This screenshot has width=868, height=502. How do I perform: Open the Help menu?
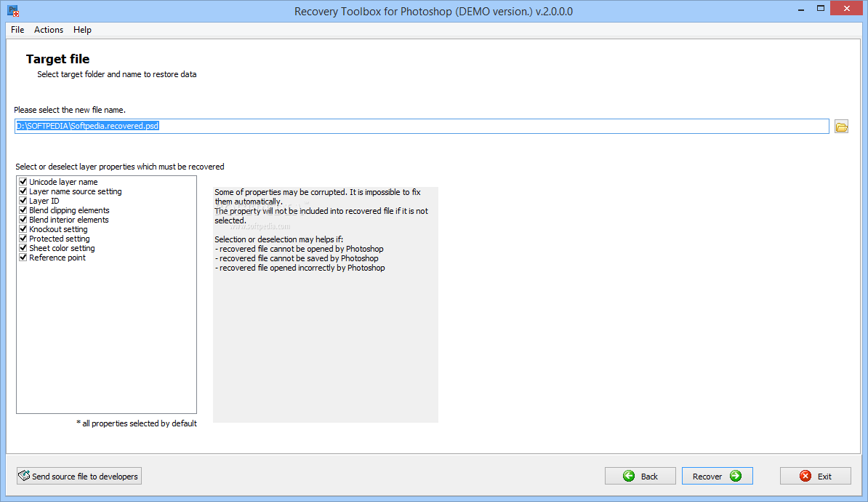click(82, 30)
